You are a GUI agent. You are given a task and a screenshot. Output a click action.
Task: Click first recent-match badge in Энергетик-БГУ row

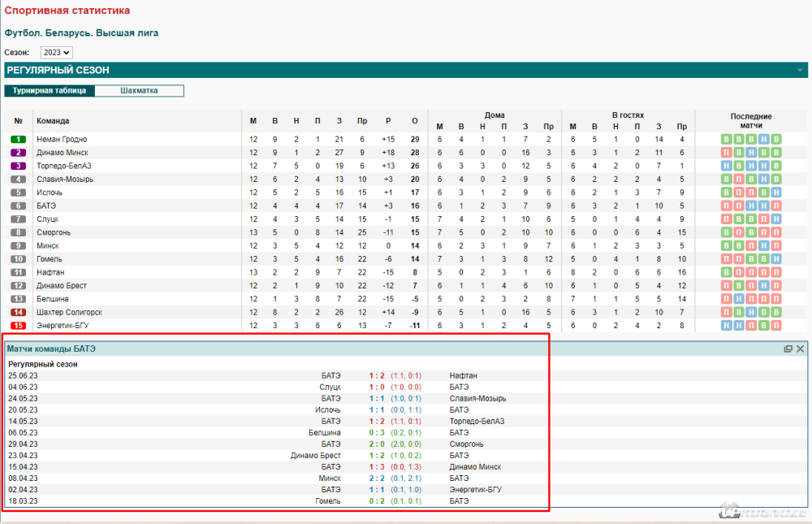[727, 326]
